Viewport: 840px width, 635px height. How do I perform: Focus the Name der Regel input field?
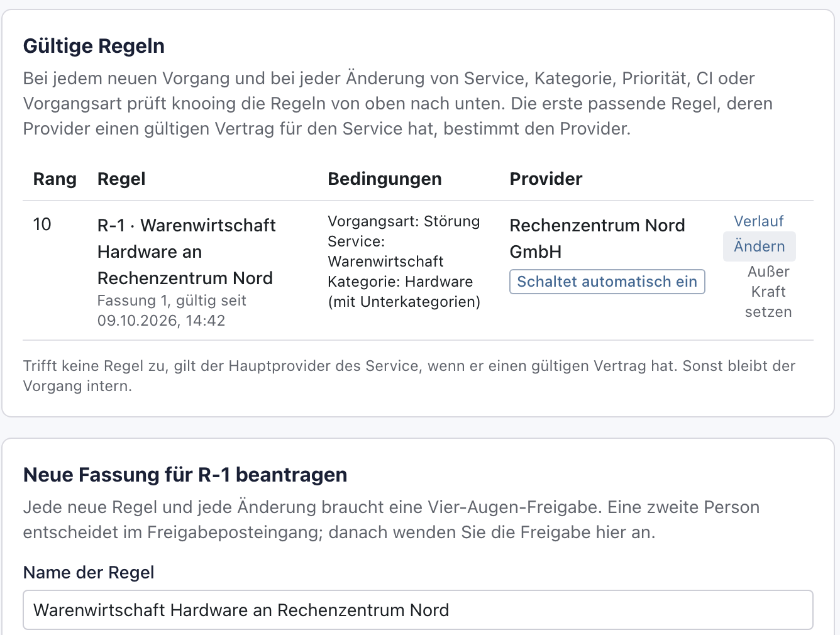[418, 610]
